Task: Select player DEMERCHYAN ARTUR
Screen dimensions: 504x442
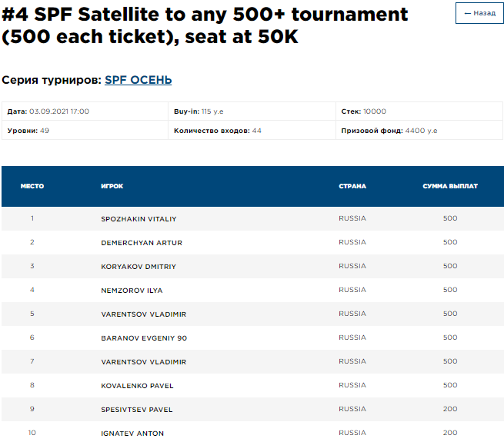Action: (142, 243)
